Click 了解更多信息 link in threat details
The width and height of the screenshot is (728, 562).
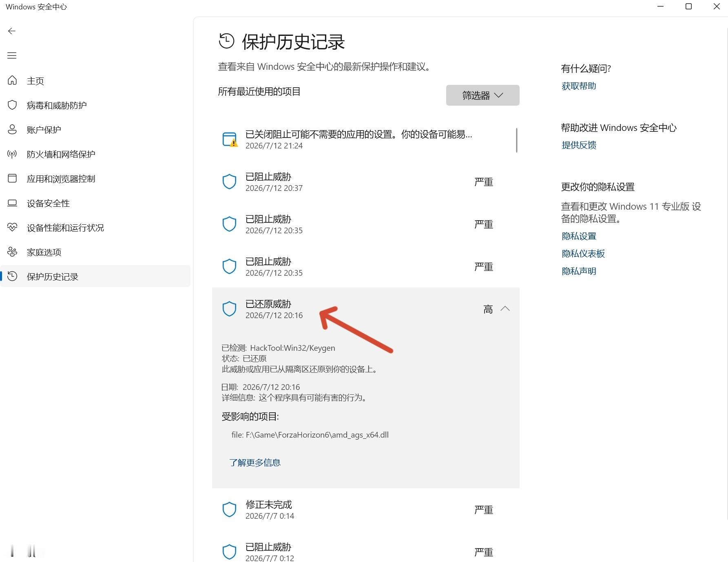pyautogui.click(x=255, y=462)
